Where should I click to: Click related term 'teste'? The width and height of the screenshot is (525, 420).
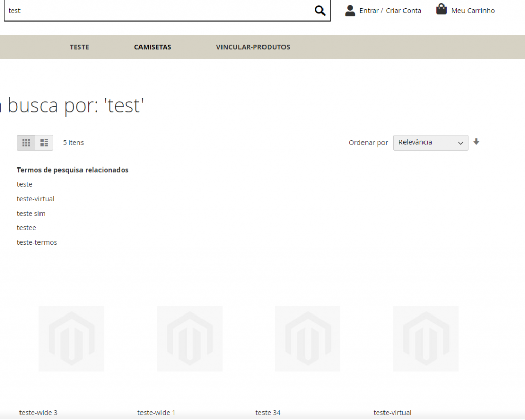[x=25, y=184]
